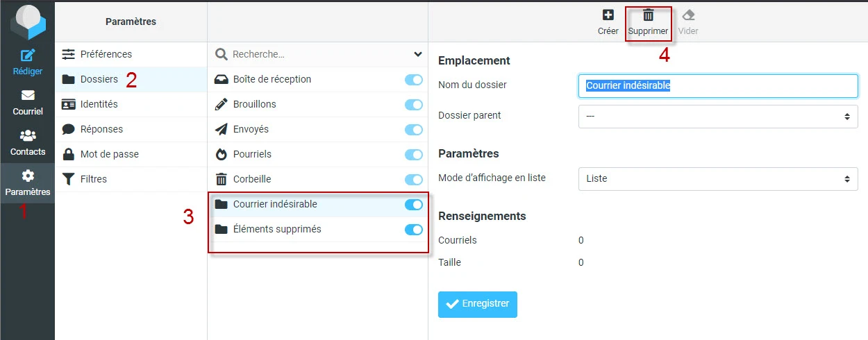Image resolution: width=868 pixels, height=340 pixels.
Task: Expand the search options chevron
Action: 418,54
